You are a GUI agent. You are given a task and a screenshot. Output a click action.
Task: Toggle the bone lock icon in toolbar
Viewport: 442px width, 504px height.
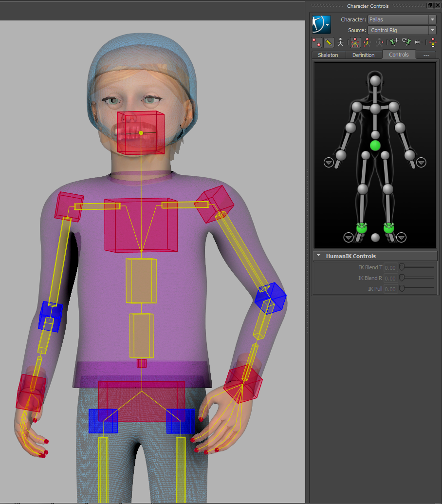419,42
